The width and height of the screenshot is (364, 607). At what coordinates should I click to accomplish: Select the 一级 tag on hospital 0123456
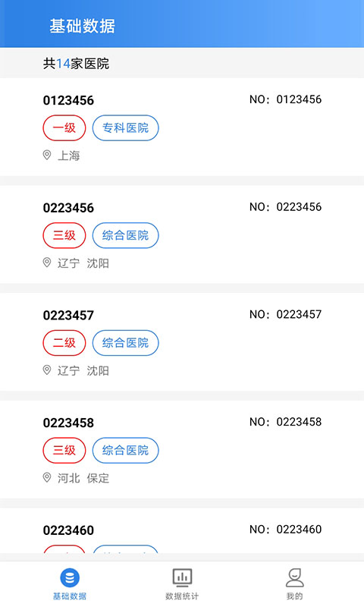click(x=64, y=127)
